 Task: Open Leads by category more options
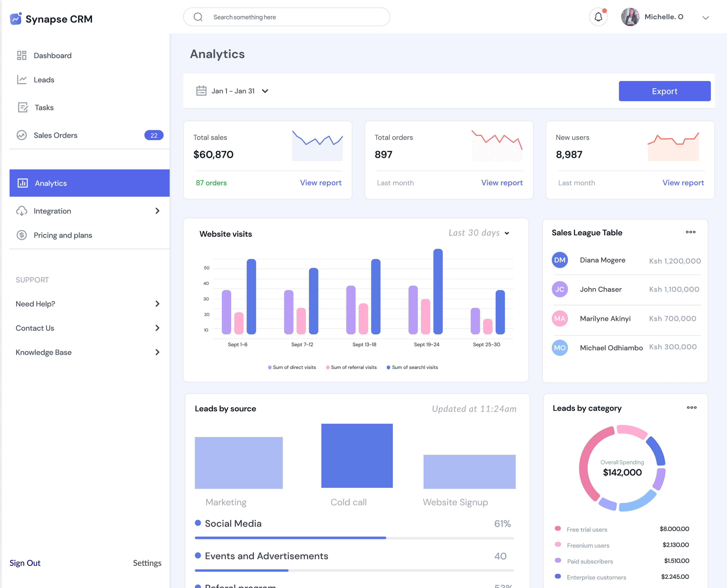(x=692, y=408)
